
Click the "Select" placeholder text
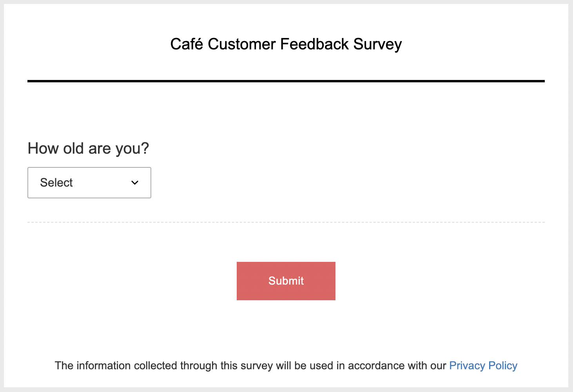(56, 183)
